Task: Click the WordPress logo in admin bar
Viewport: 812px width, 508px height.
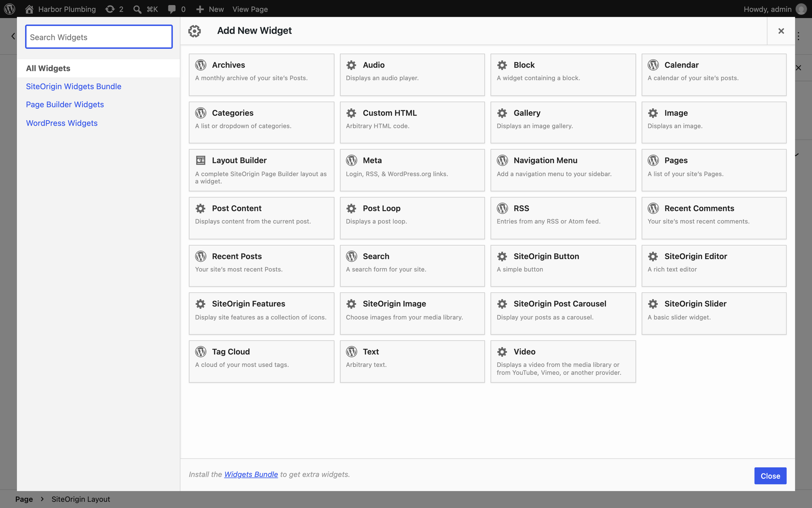Action: [x=10, y=9]
